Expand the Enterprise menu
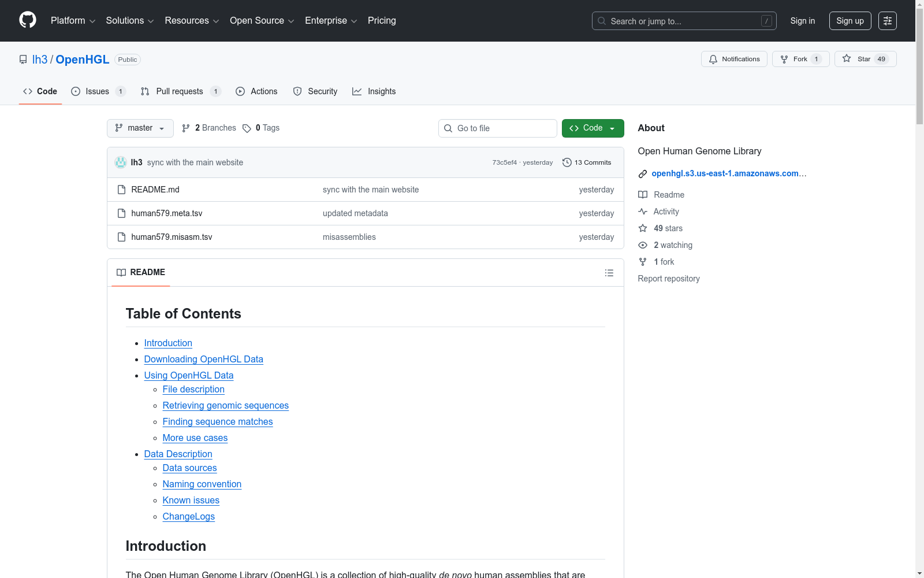 point(331,21)
